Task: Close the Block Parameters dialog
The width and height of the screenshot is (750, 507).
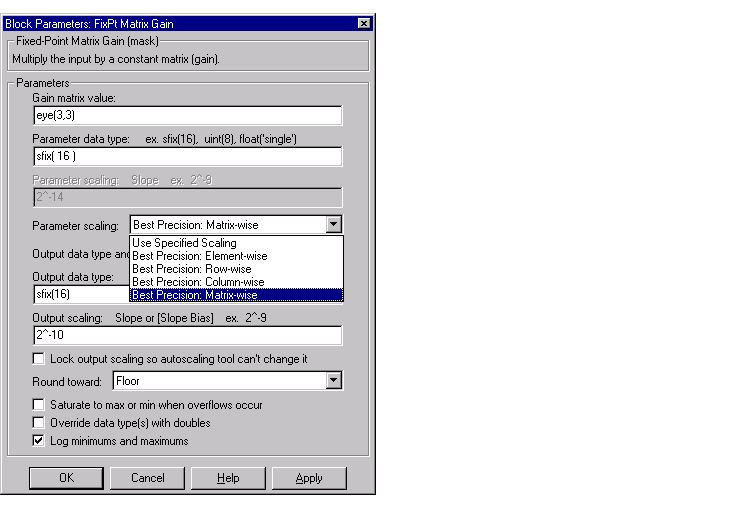Action: tap(364, 23)
